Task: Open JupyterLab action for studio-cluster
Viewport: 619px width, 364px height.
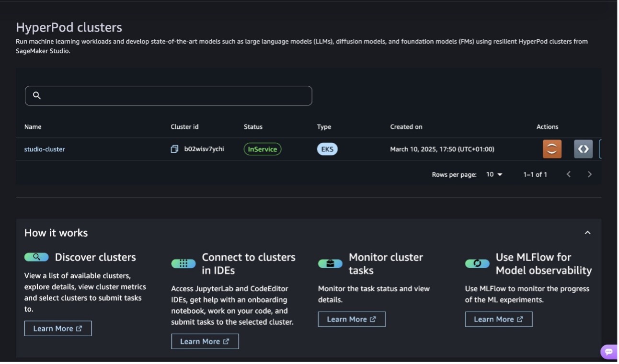Action: [x=552, y=149]
